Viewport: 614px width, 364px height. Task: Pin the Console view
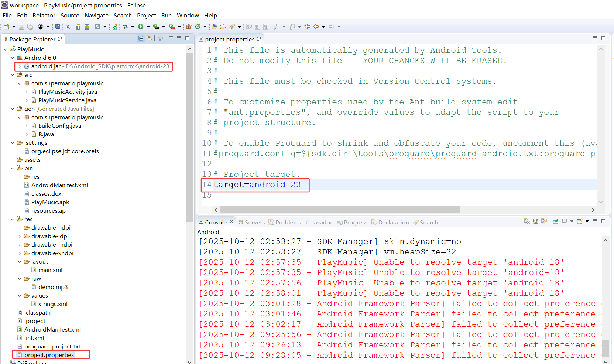[x=555, y=221]
